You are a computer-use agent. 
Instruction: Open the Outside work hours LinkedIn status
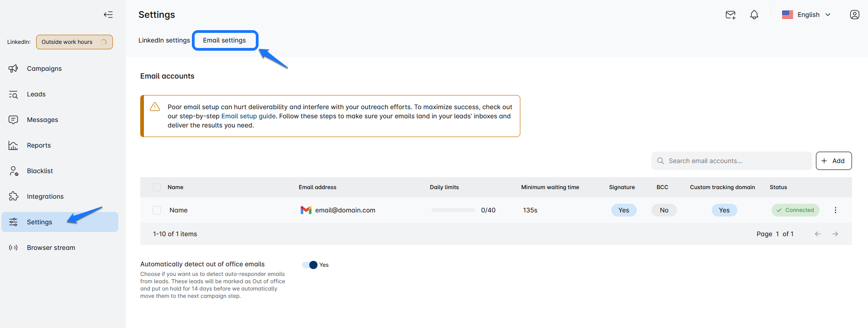click(74, 42)
